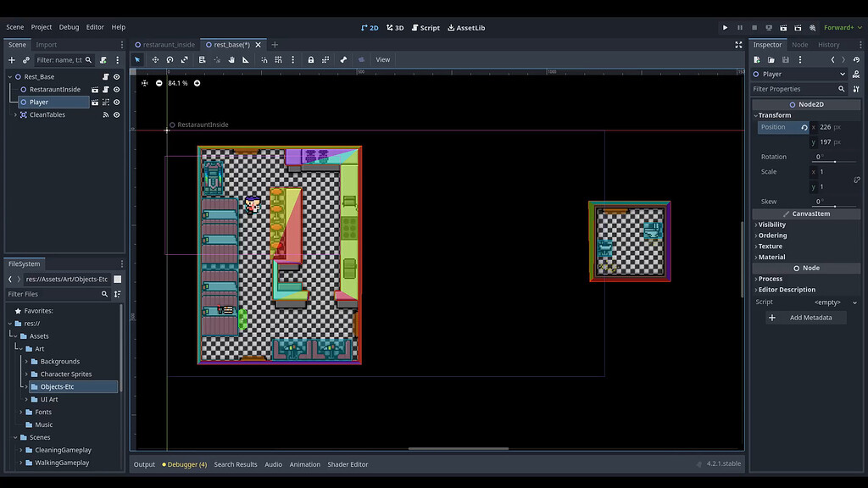Hide the CleanTables node using eye icon

point(117,114)
